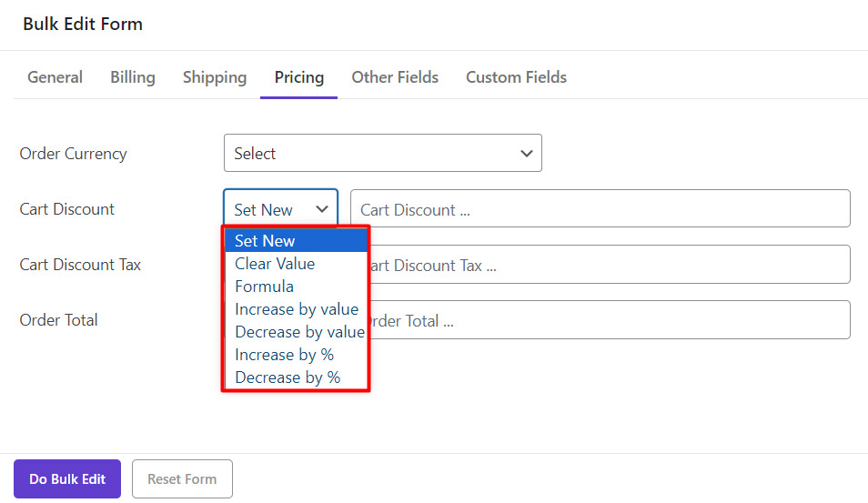Go to the Shipping tab

pos(215,77)
